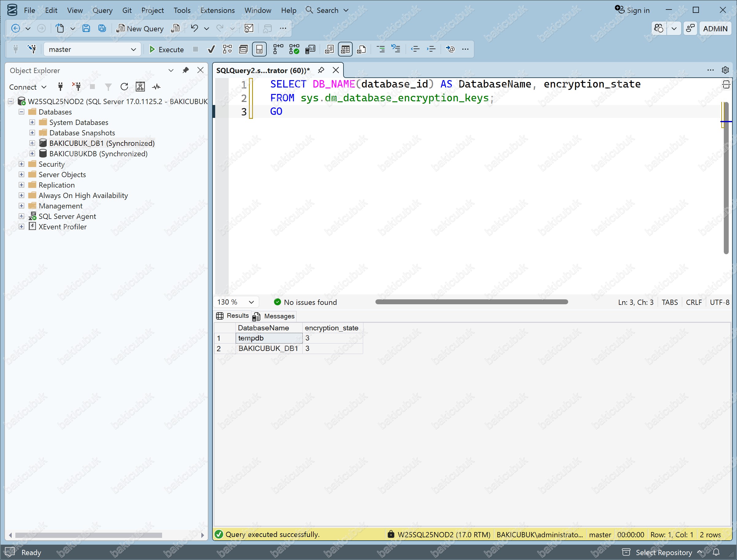Click the feedback icon left of ADMIN
The width and height of the screenshot is (737, 560).
(x=690, y=29)
